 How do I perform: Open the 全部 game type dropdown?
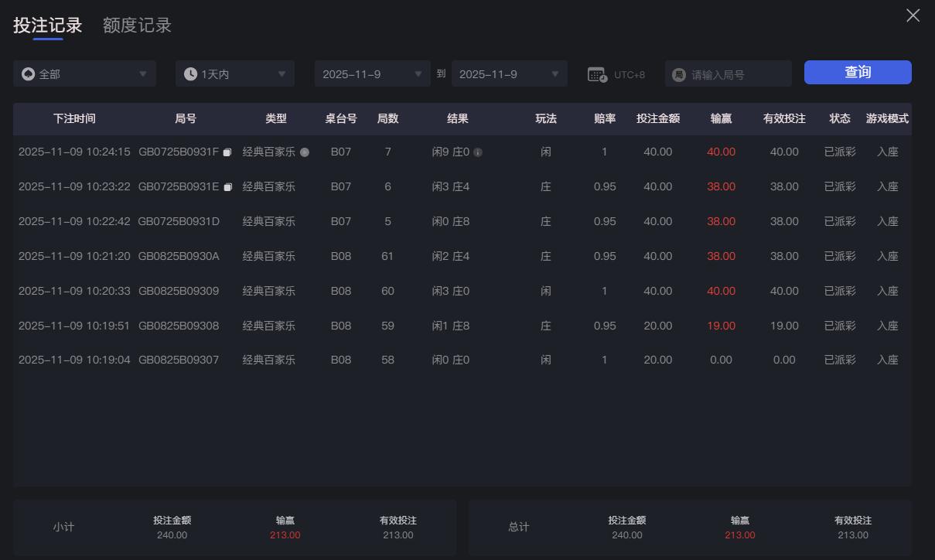[84, 73]
